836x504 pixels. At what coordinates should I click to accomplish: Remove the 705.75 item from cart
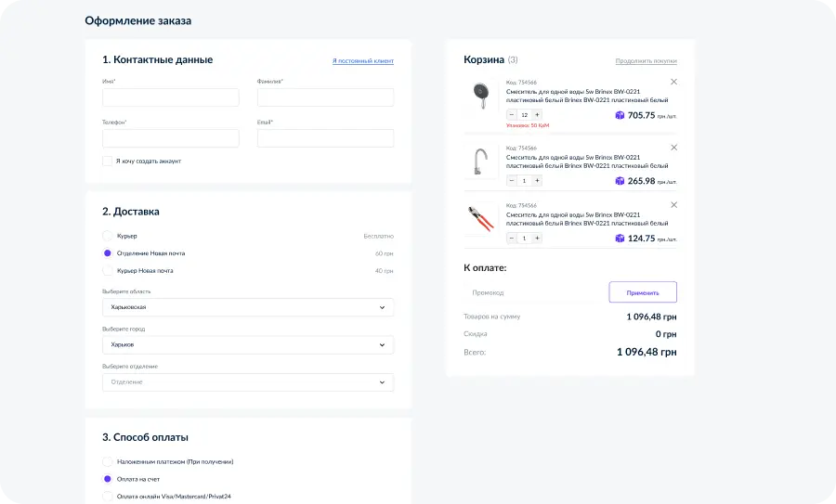point(674,82)
